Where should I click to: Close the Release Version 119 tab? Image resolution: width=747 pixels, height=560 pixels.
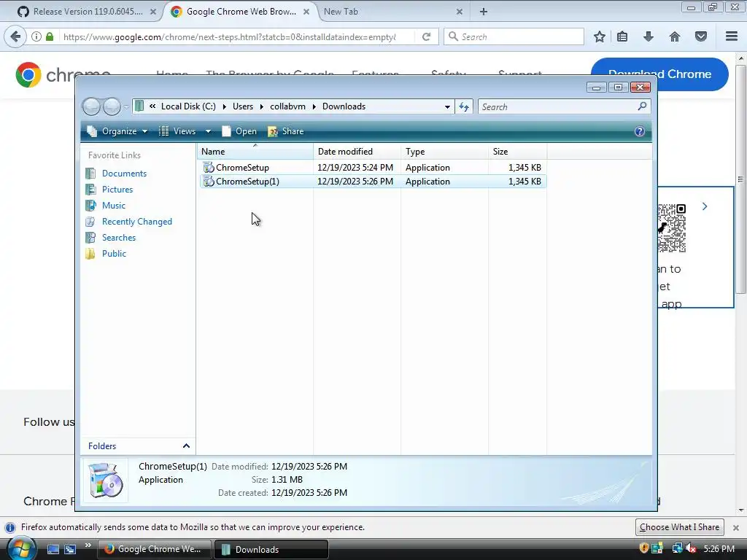153,12
